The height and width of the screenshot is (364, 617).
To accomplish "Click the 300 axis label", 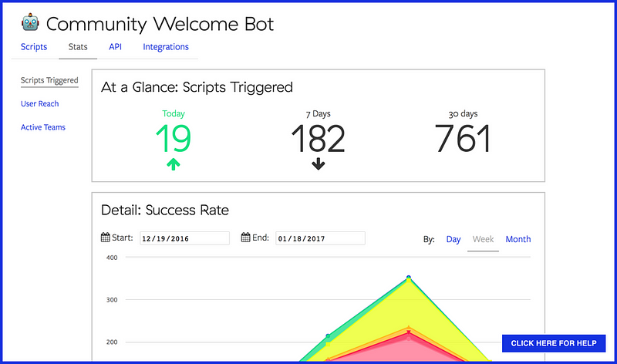I will (x=112, y=300).
